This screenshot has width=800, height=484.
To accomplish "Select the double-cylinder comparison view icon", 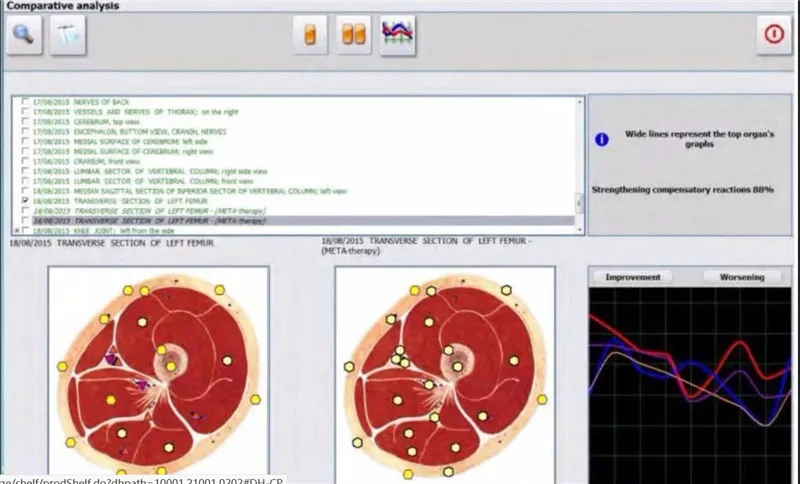I will click(353, 34).
